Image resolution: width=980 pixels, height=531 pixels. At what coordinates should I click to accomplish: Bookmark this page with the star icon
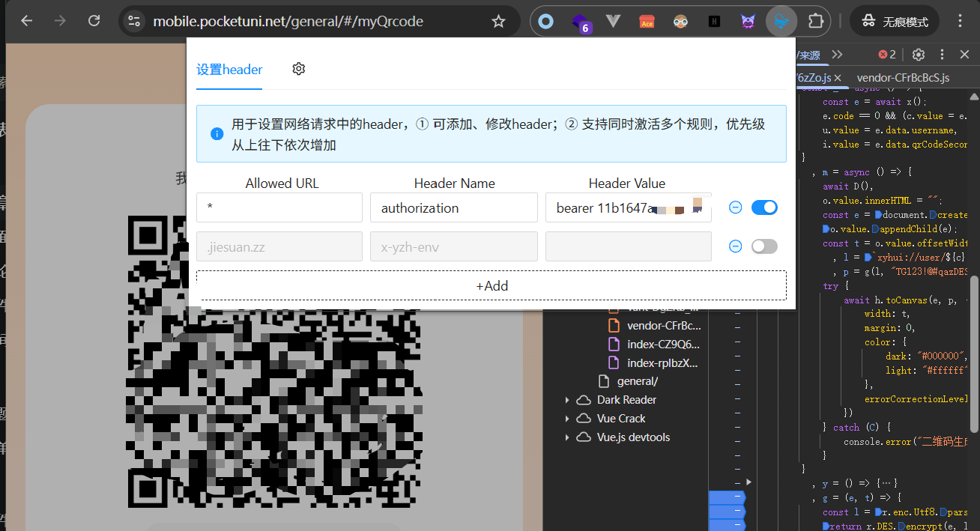pos(498,21)
